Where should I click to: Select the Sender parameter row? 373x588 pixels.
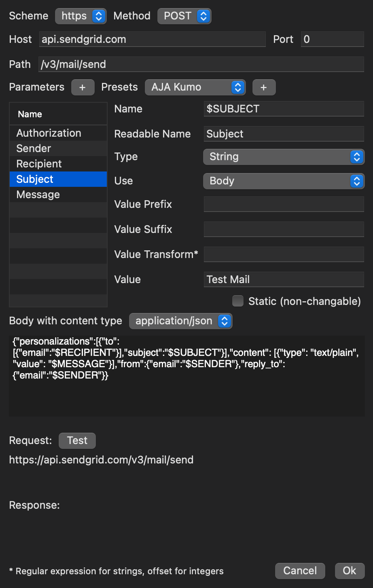58,148
